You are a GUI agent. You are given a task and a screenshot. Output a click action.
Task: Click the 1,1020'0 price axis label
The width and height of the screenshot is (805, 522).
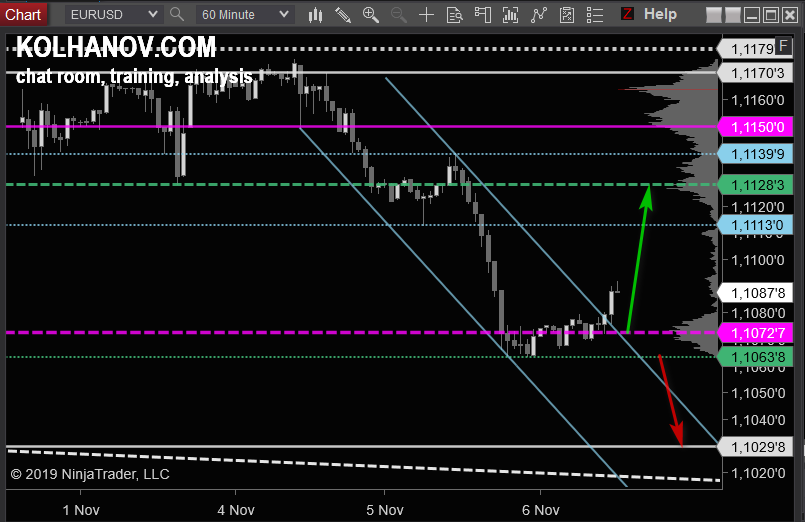(x=758, y=473)
